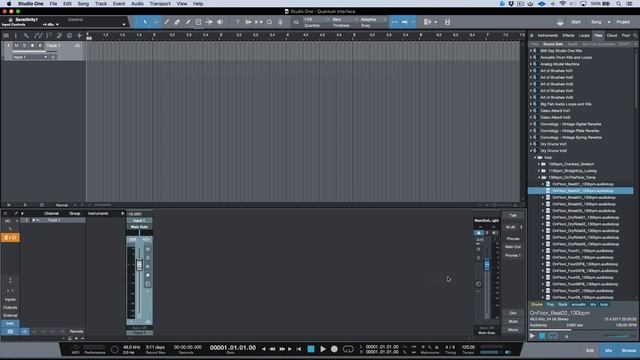Play the preview in browser player

click(532, 336)
